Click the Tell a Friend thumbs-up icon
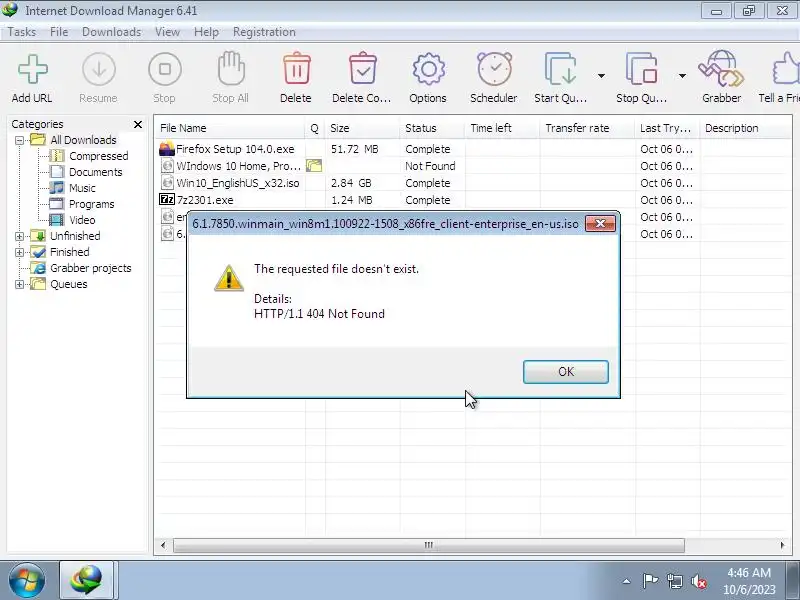Viewport: 800px width, 600px height. tap(786, 68)
